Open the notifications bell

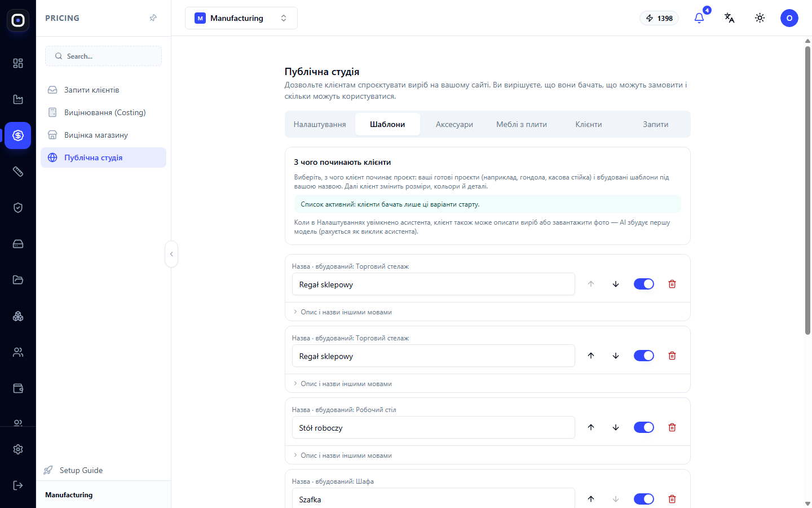click(699, 18)
